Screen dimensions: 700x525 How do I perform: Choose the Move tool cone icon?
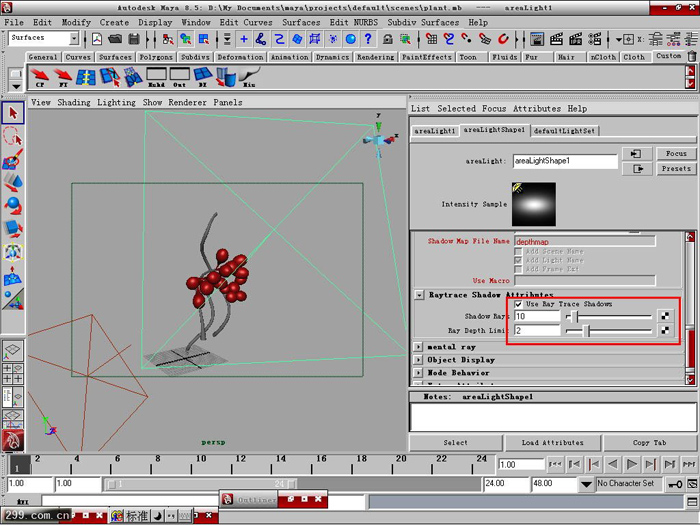point(13,183)
